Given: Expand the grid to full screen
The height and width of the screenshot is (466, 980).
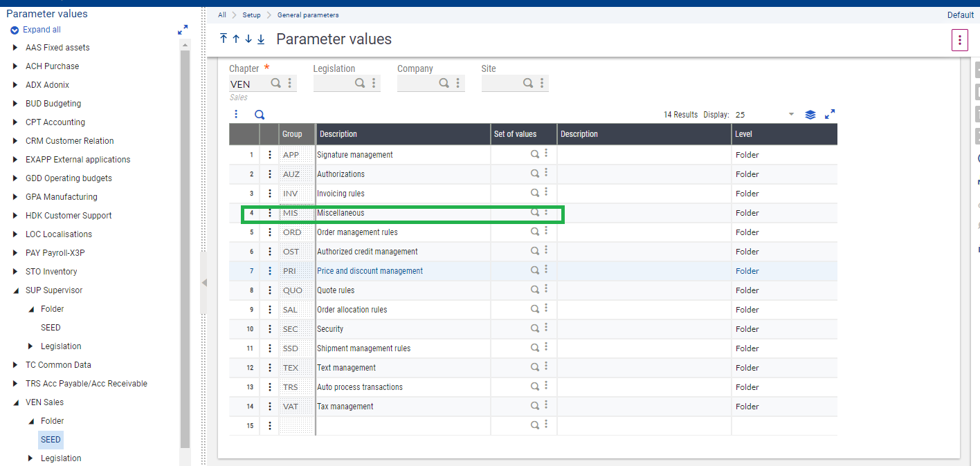Looking at the screenshot, I should [x=829, y=113].
